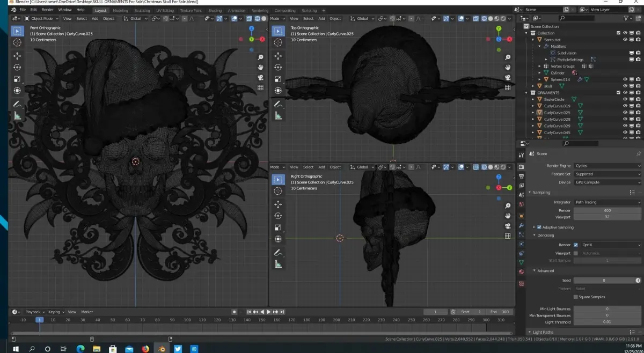Screen dimensions: 644x353
Task: Open the Modifier wrench properties tab
Action: 521,225
